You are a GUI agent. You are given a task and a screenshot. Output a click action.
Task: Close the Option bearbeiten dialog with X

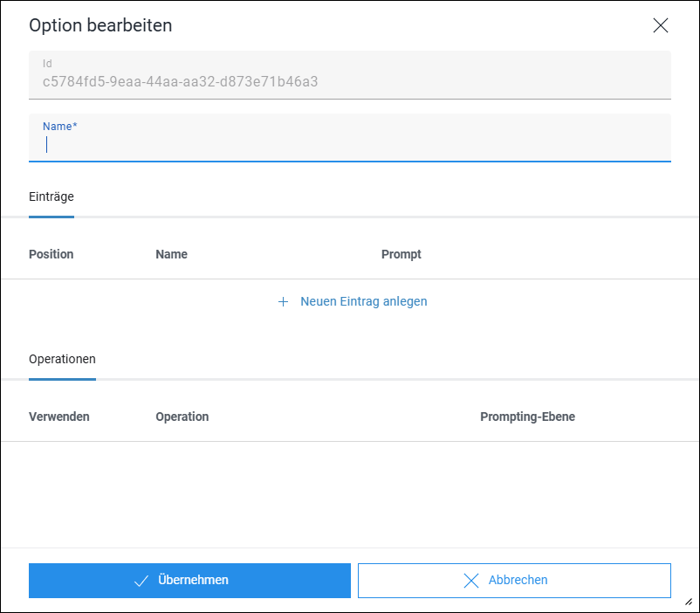pyautogui.click(x=660, y=25)
